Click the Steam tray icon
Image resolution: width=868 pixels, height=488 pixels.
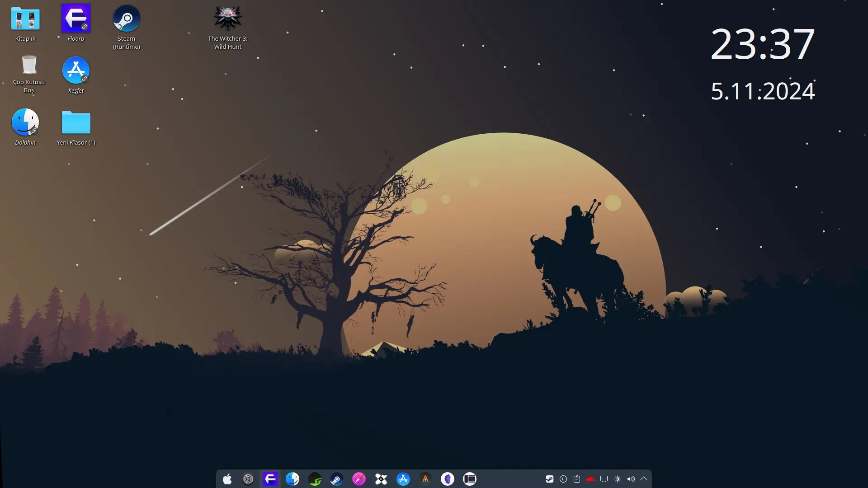(x=550, y=479)
